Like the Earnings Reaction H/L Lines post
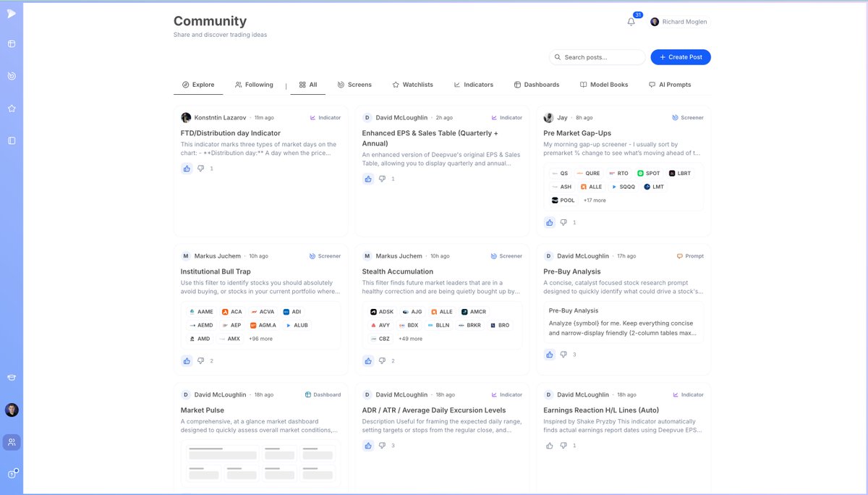 pos(550,446)
